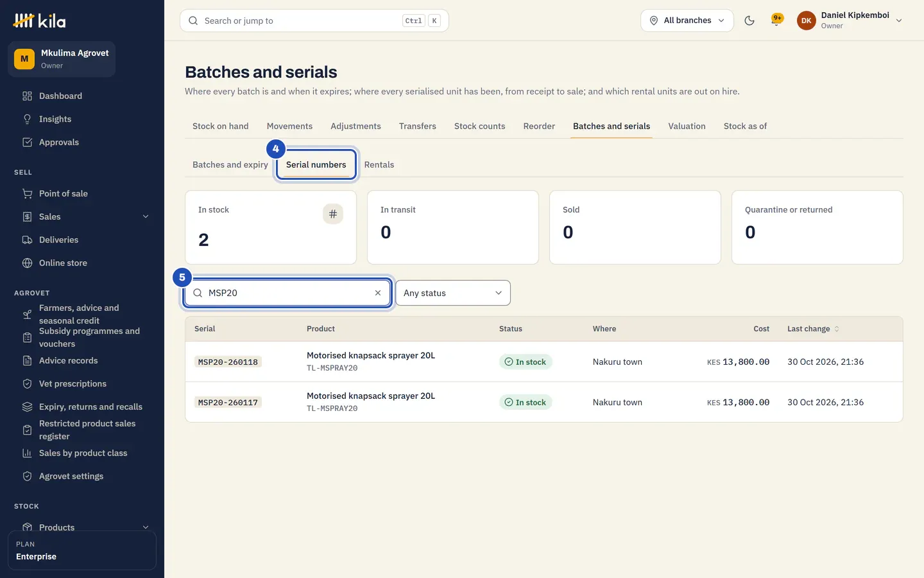Image resolution: width=924 pixels, height=578 pixels.
Task: Toggle dark mode moon icon
Action: [x=749, y=21]
